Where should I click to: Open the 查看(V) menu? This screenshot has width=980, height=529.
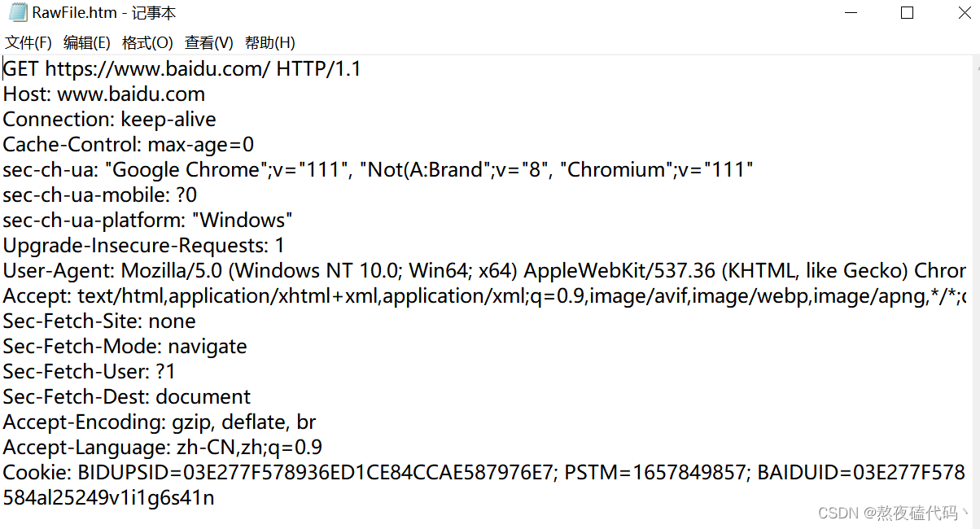tap(209, 42)
